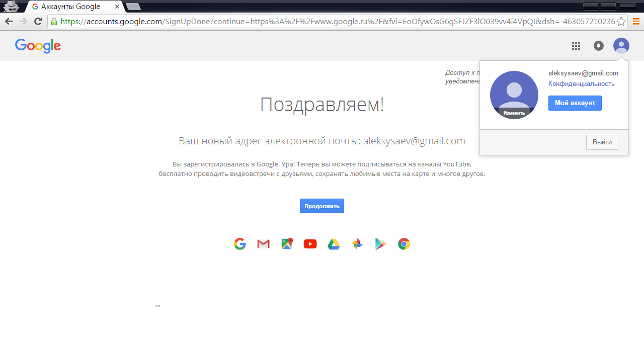The height and width of the screenshot is (356, 644).
Task: Open the Google Play product icon
Action: pos(380,244)
